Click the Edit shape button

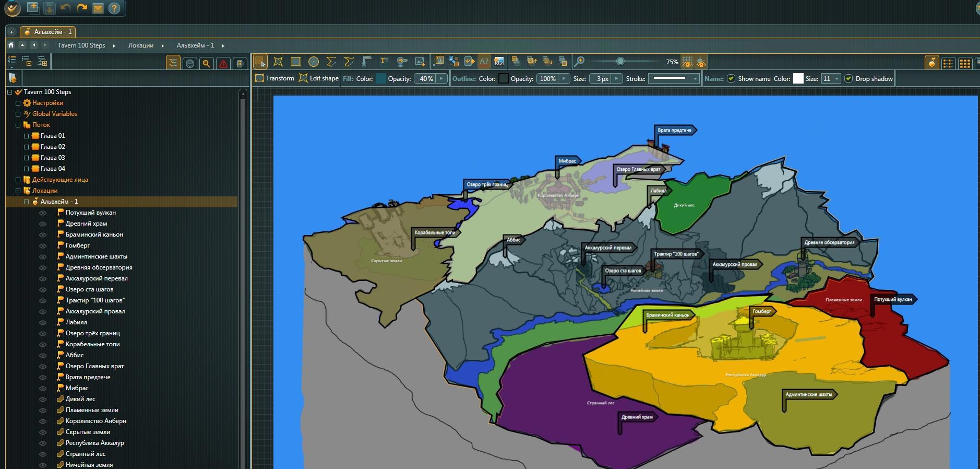click(319, 78)
